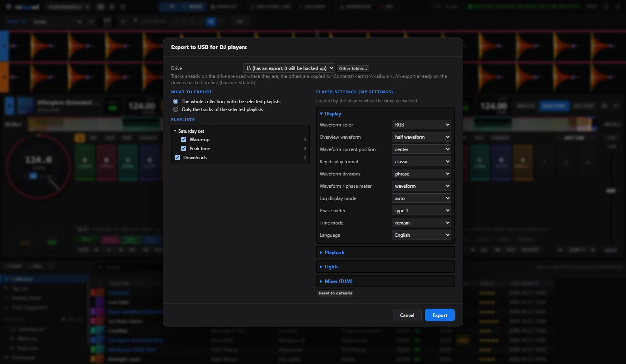The image size is (626, 364).
Task: Click the 'PLAYER SETTINGS (MY SETTINGS)' heading
Action: (x=354, y=92)
